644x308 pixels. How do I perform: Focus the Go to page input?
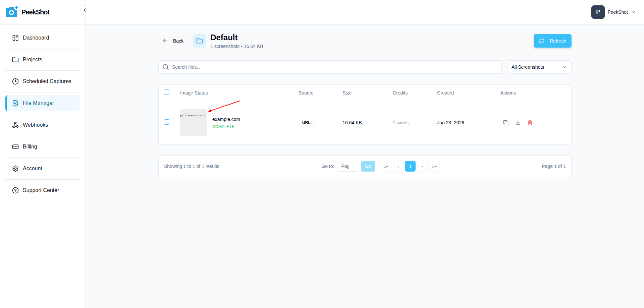click(x=347, y=166)
